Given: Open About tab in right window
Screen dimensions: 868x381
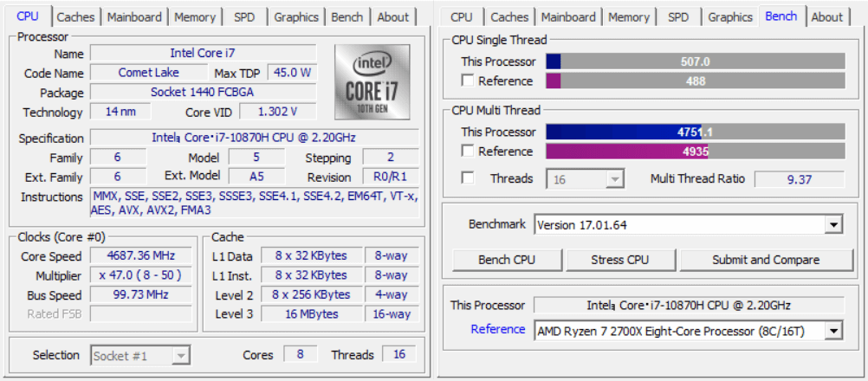Looking at the screenshot, I should tap(826, 17).
